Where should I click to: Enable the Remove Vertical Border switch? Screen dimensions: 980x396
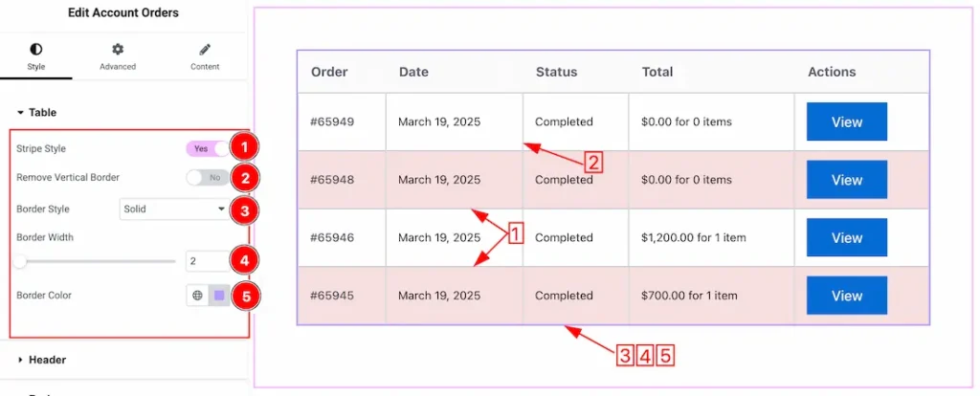pyautogui.click(x=208, y=177)
